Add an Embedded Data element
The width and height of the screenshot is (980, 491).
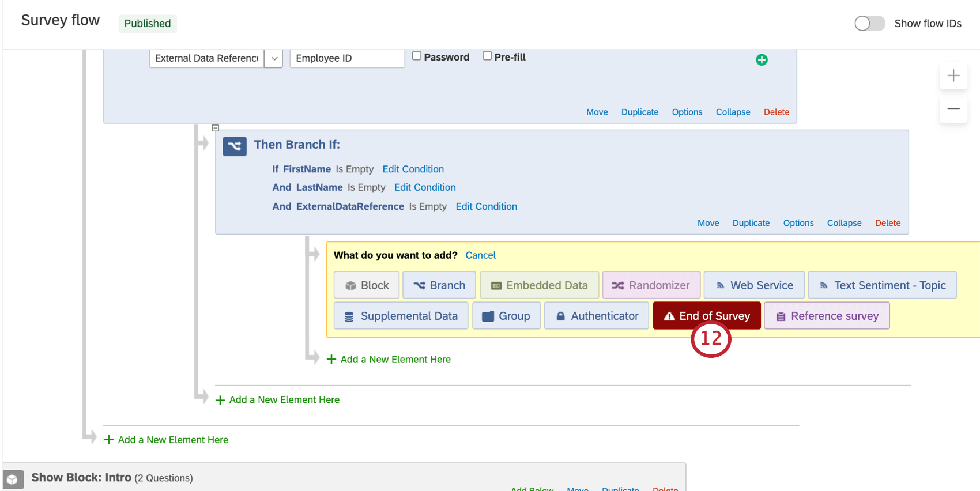[x=540, y=285]
